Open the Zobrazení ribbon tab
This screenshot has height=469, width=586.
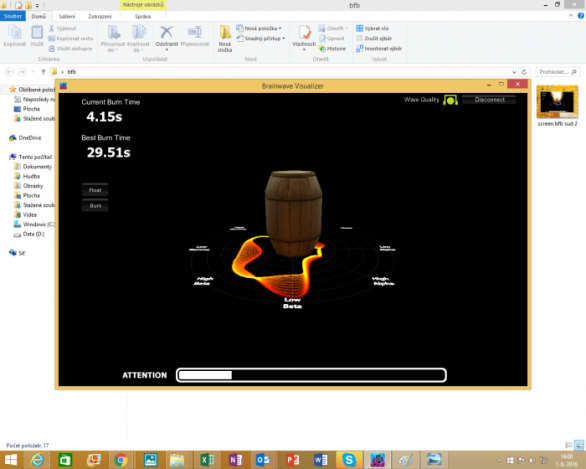click(x=100, y=16)
